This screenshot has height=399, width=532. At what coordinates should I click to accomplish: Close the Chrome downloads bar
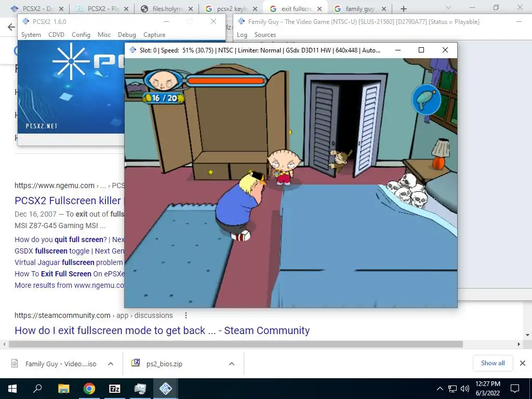[x=523, y=363]
